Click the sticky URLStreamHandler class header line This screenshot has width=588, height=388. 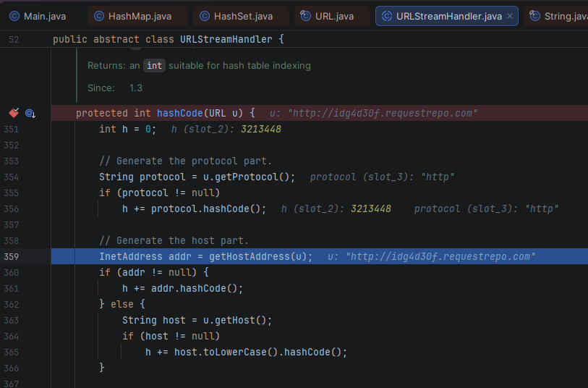pyautogui.click(x=168, y=40)
